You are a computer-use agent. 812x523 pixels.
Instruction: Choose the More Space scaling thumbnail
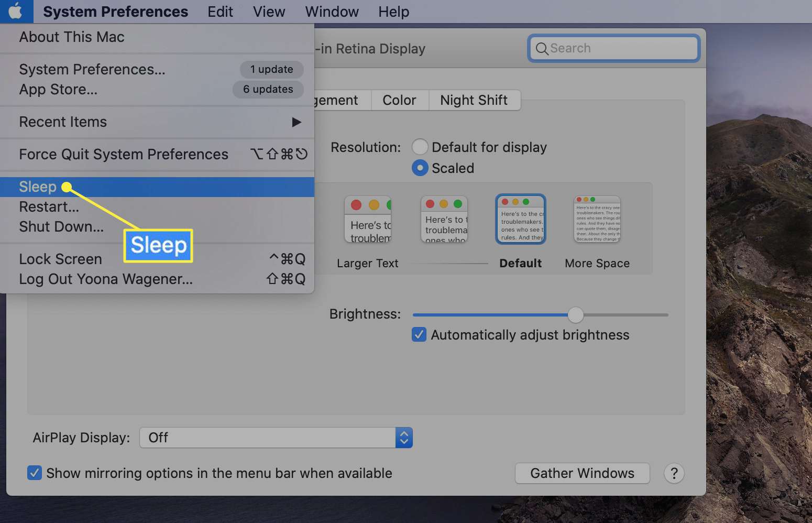597,220
